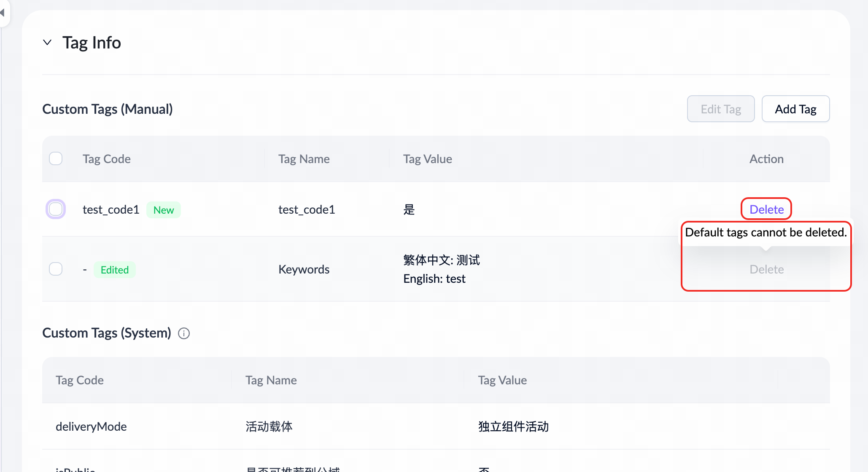Click the New badge on test_code1
The height and width of the screenshot is (472, 868).
[164, 210]
